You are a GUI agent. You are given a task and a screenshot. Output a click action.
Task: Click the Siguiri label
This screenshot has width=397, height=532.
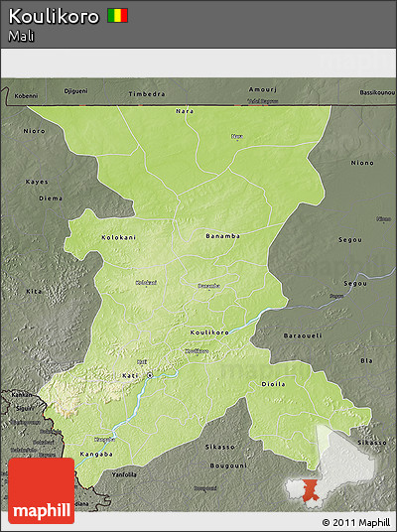(x=25, y=409)
